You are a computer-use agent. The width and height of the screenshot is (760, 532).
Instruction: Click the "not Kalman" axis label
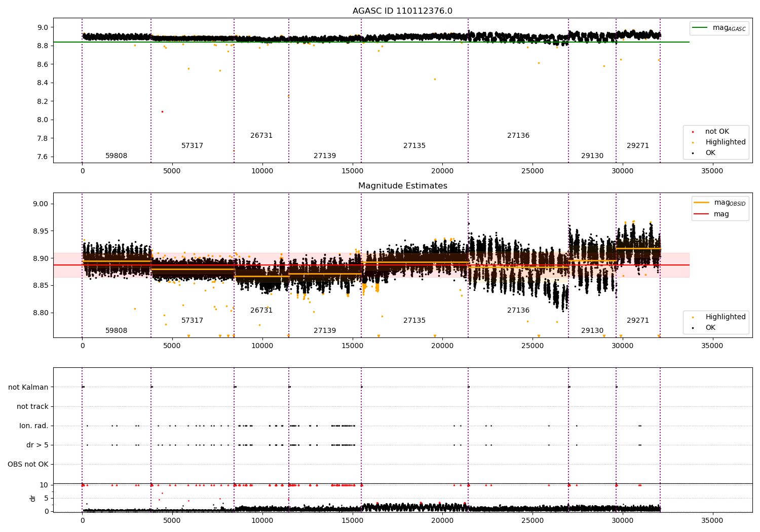28,387
